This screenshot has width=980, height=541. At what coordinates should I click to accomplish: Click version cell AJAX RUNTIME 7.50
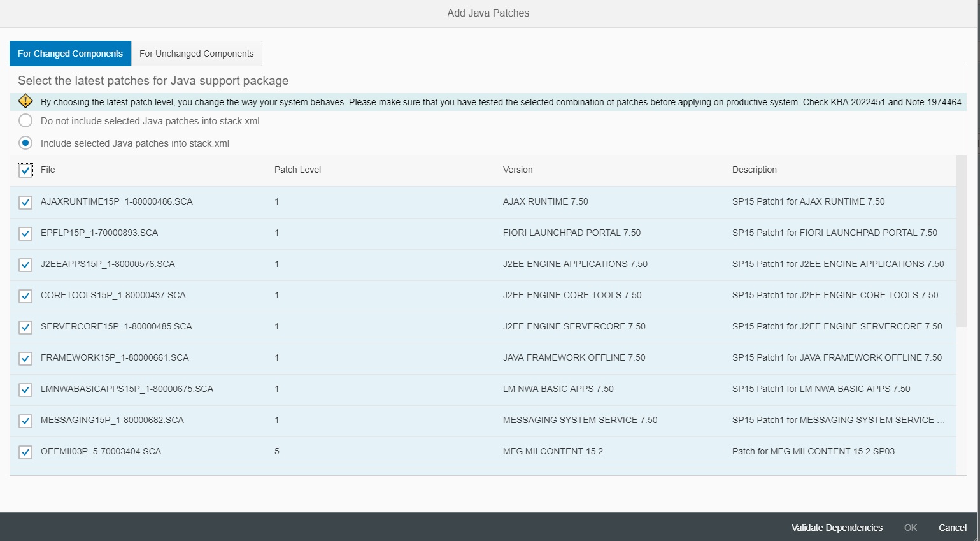click(546, 201)
